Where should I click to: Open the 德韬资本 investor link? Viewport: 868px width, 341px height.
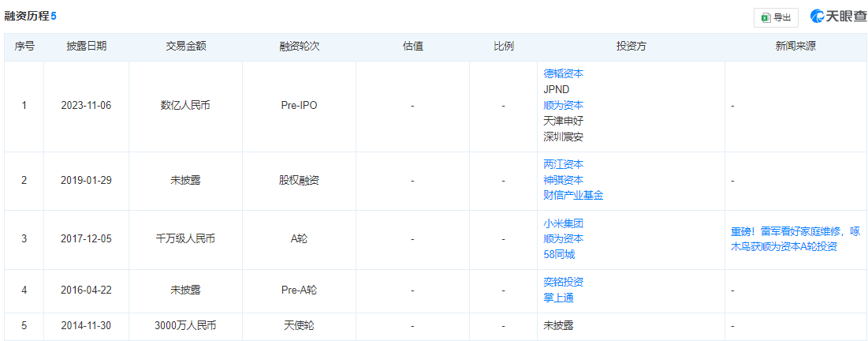click(564, 73)
